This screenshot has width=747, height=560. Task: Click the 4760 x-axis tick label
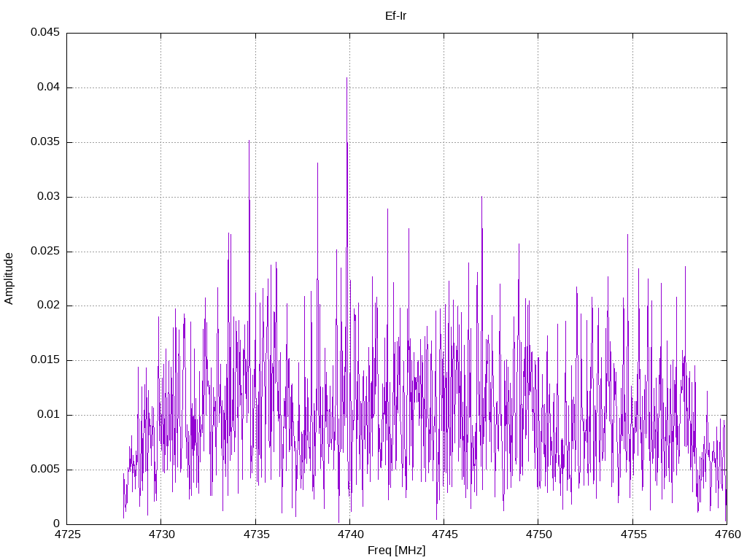(727, 534)
